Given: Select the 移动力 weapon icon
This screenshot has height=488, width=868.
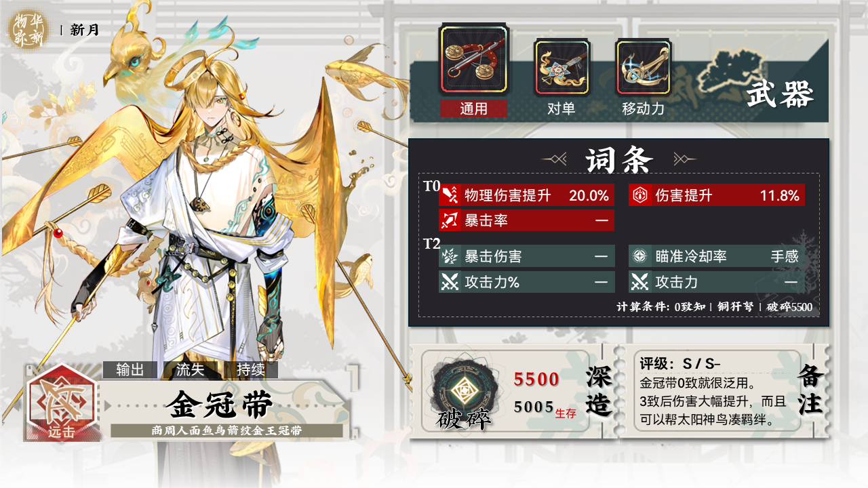Looking at the screenshot, I should click(643, 66).
